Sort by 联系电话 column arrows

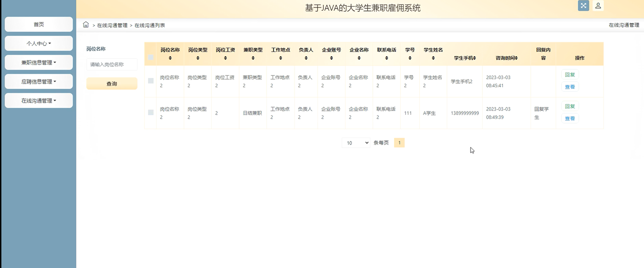[387, 58]
